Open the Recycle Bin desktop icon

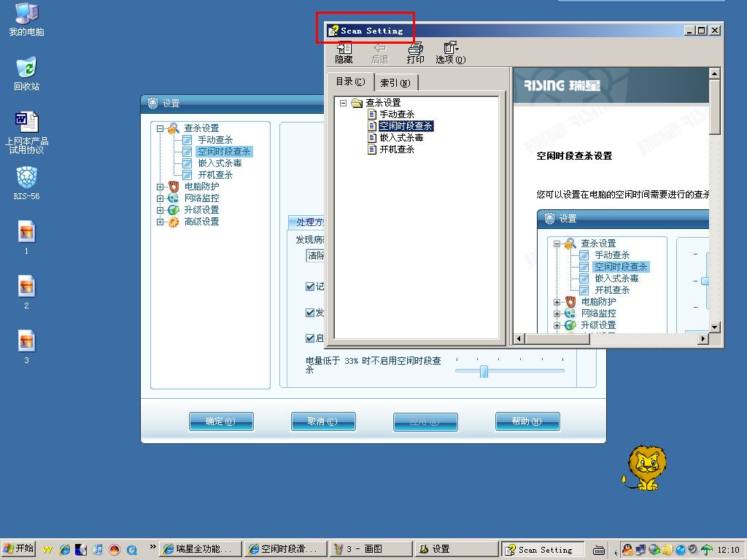point(27,74)
